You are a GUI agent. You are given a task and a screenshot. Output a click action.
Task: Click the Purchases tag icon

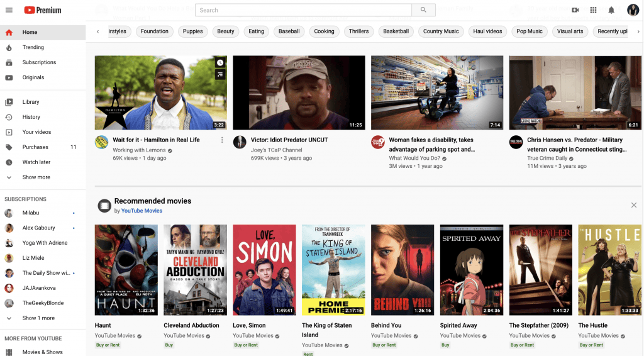[x=9, y=147]
